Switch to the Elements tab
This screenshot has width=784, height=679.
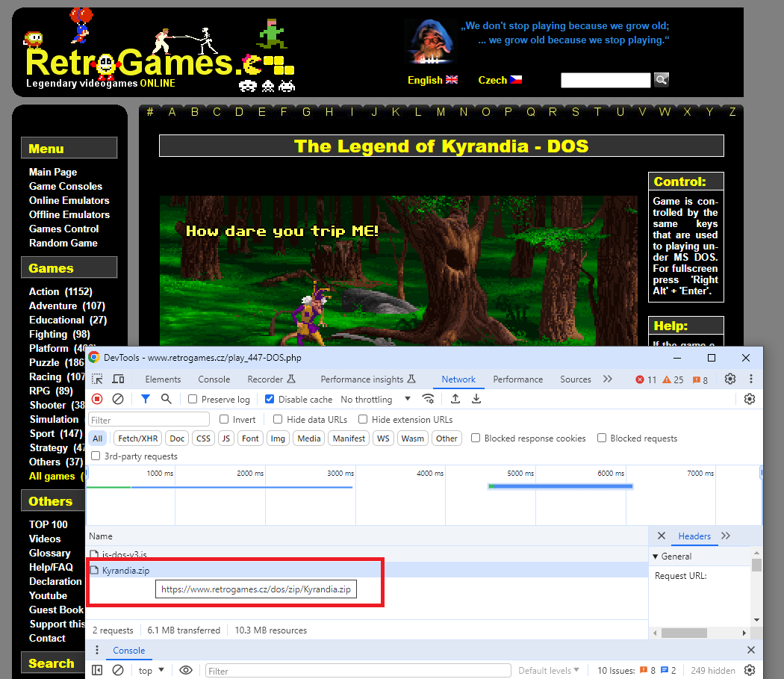(x=163, y=379)
